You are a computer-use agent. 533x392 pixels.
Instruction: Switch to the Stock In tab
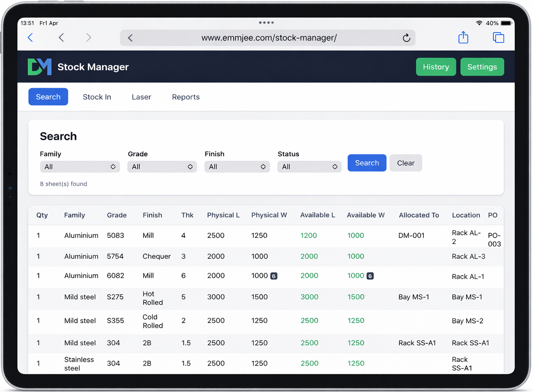(97, 97)
